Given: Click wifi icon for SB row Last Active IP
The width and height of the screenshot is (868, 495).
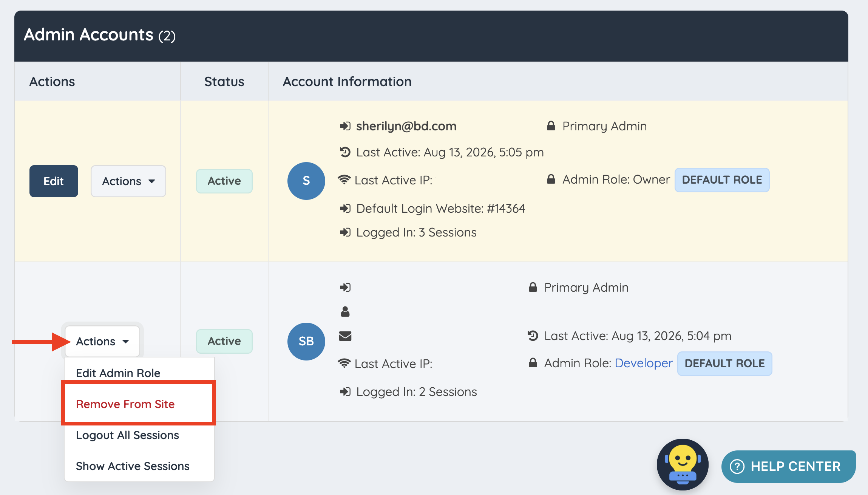Looking at the screenshot, I should (x=344, y=363).
